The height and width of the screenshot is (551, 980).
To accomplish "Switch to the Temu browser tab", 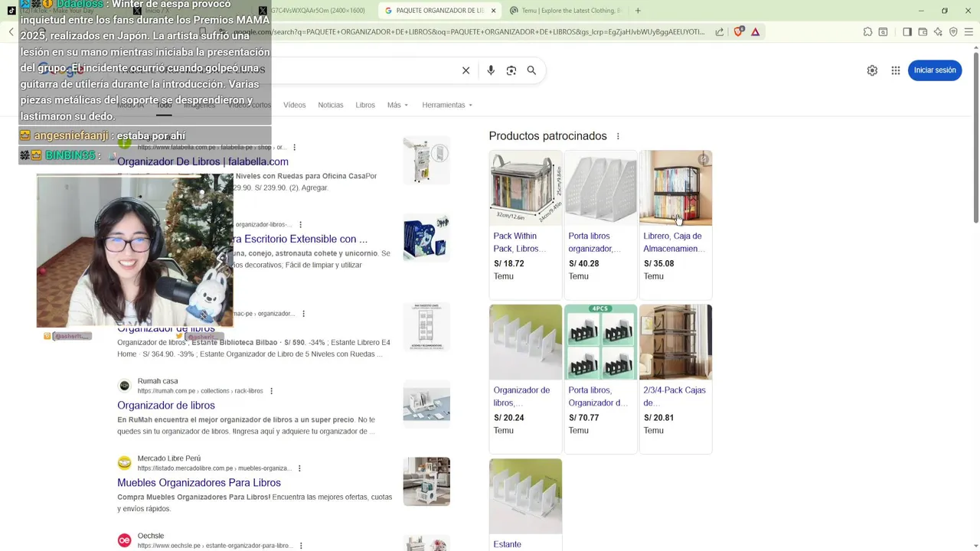I will coord(565,11).
